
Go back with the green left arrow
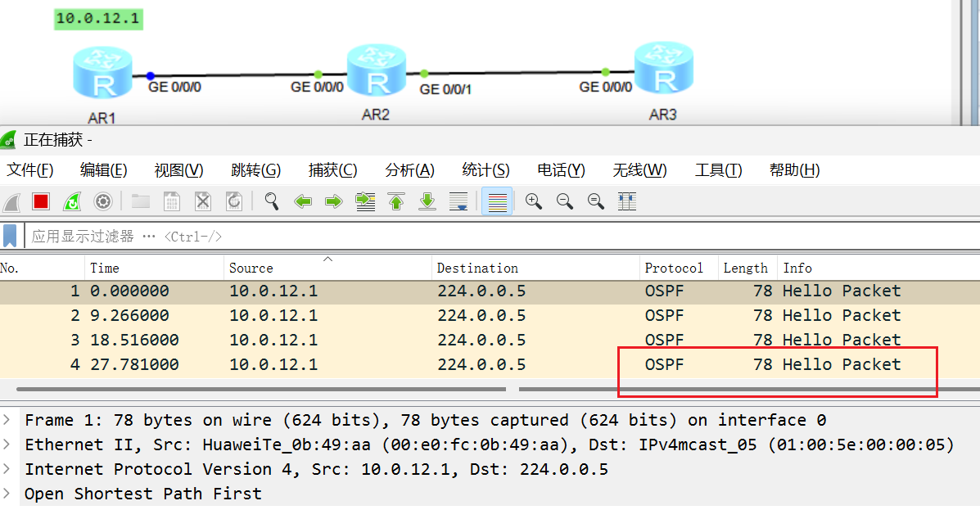click(x=303, y=201)
